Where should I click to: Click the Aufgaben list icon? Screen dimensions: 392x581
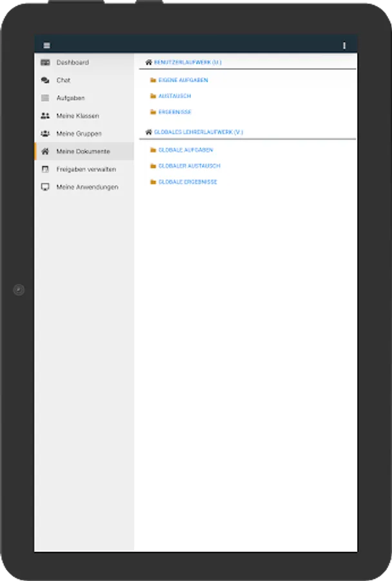(x=45, y=98)
